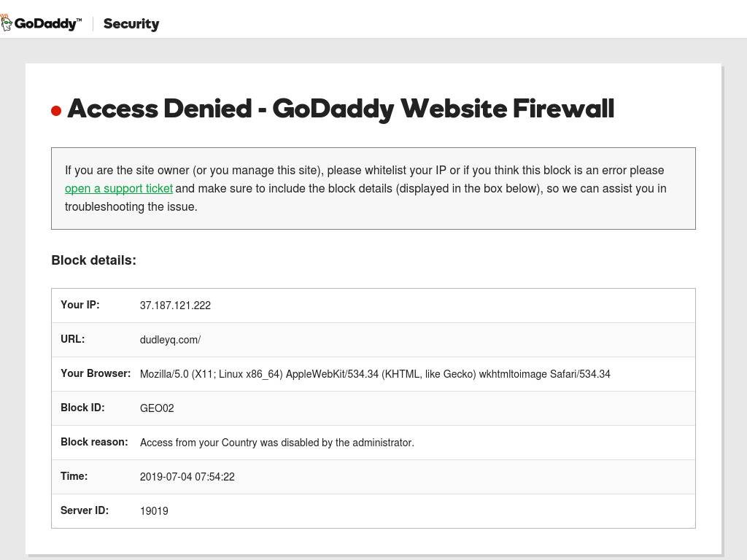Image resolution: width=747 pixels, height=560 pixels.
Task: Click the dudleyq.com/ URL value
Action: [170, 340]
